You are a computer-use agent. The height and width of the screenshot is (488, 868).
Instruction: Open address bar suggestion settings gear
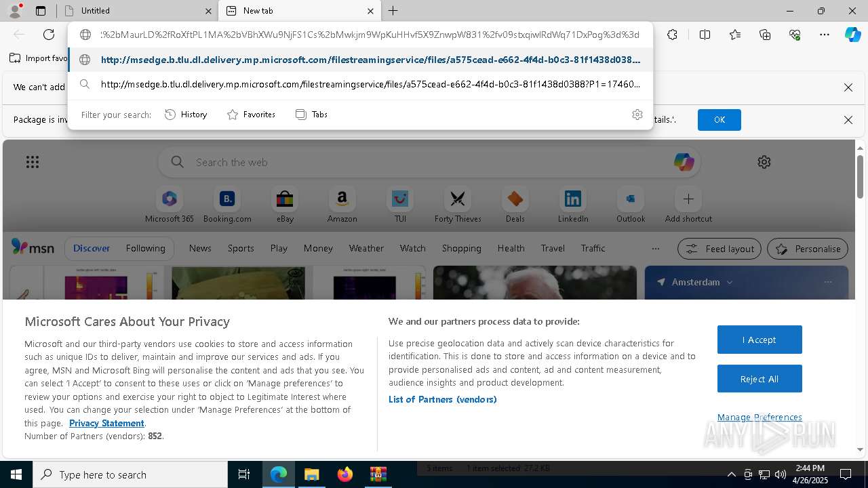(637, 115)
